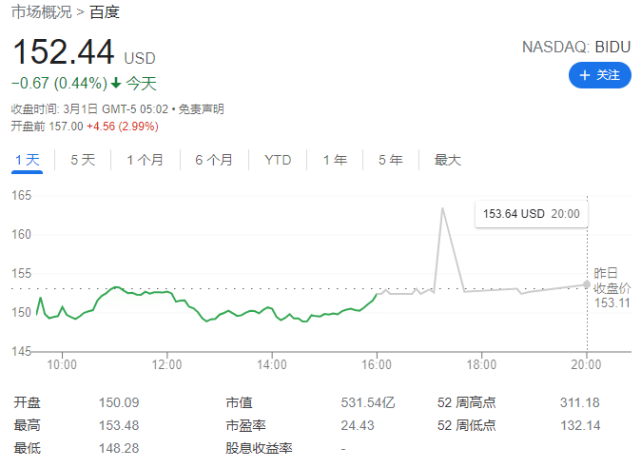Screen dimensions: 641x468
Task: Click the price change −0.67 (0.44%)
Action: [x=59, y=83]
